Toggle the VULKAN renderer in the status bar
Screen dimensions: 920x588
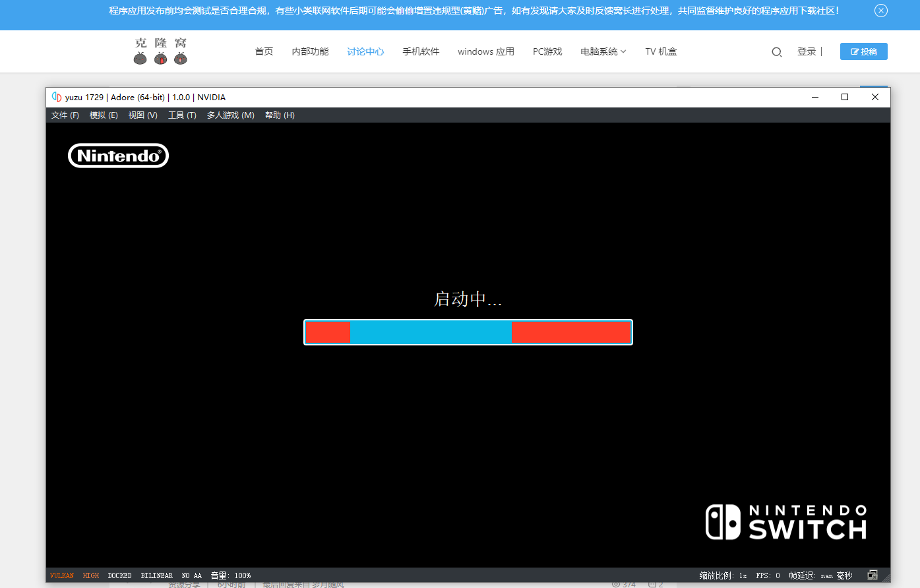click(x=62, y=575)
